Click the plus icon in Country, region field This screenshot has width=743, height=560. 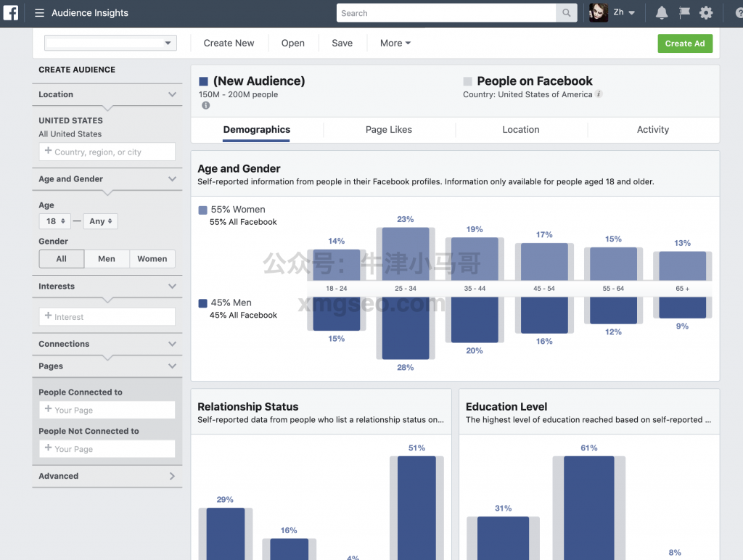pyautogui.click(x=48, y=151)
